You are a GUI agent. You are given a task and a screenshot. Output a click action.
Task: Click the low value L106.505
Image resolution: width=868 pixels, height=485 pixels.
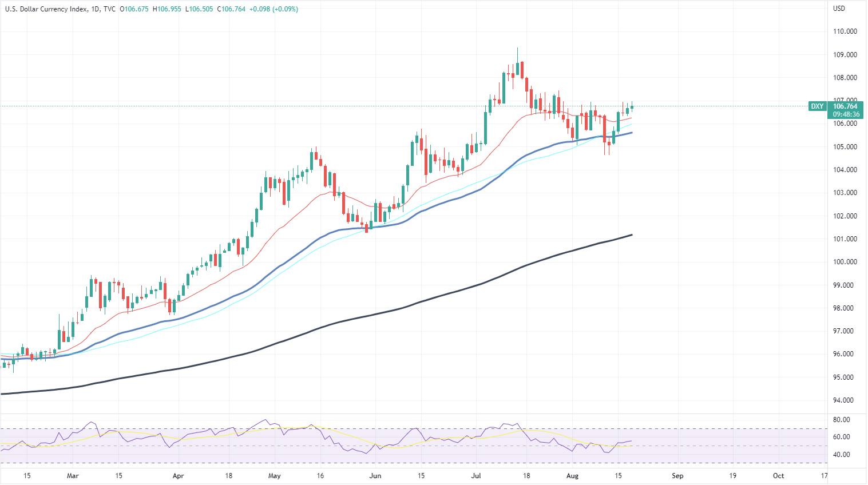[199, 9]
